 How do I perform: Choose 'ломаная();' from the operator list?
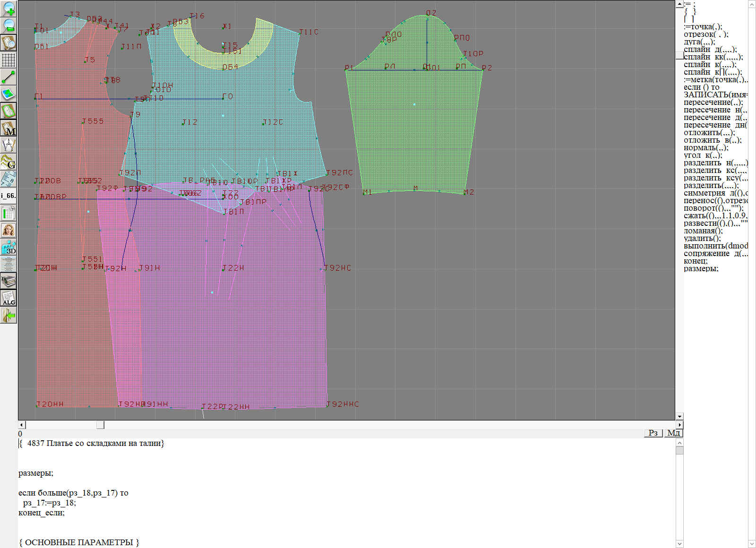[703, 231]
